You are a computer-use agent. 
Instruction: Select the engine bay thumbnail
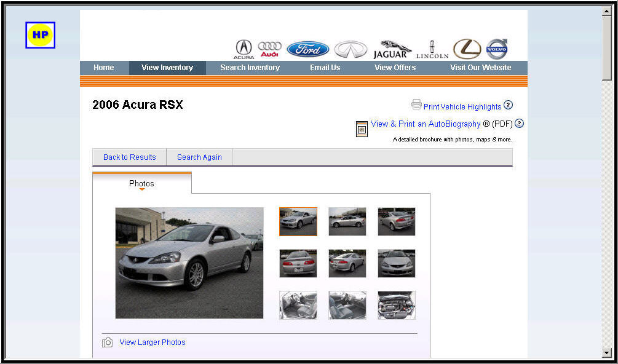tap(397, 305)
